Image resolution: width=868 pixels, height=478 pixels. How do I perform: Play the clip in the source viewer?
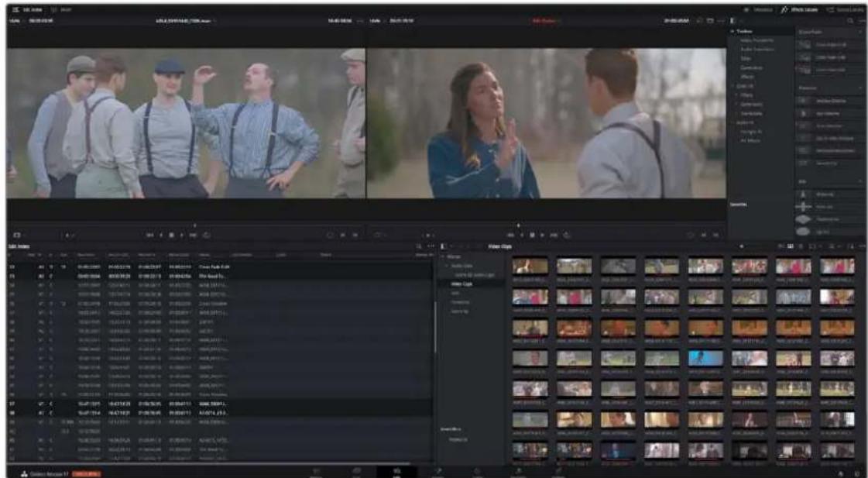tap(183, 236)
